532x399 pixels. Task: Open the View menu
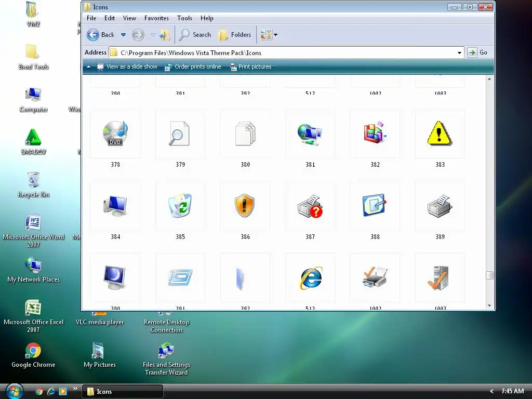(129, 18)
